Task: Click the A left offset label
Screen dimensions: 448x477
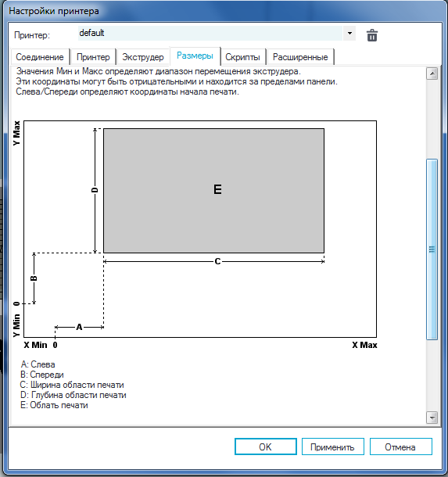Action: tap(79, 327)
